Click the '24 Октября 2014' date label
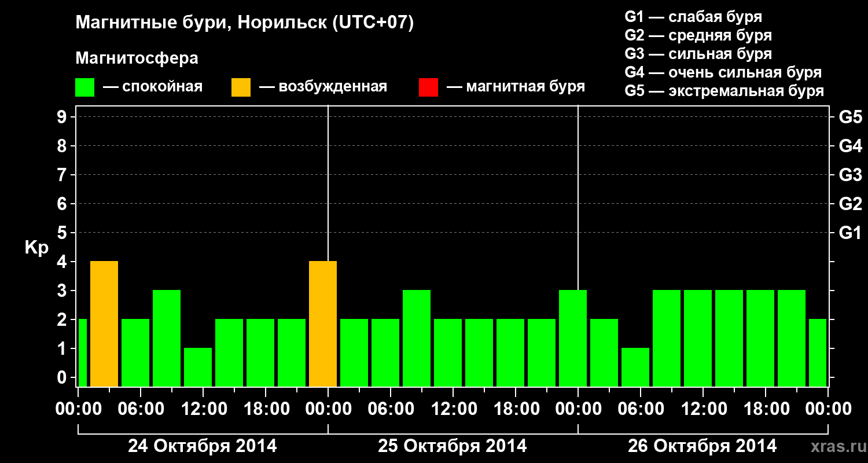 tap(203, 446)
